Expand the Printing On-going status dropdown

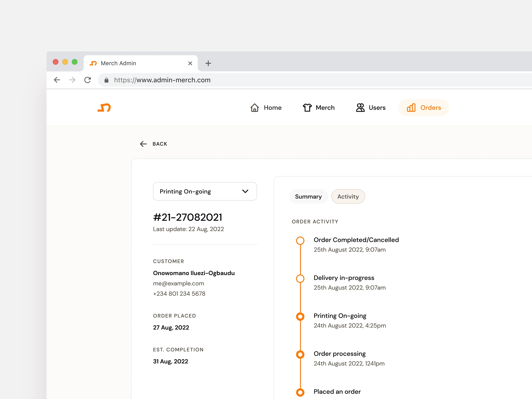click(205, 191)
